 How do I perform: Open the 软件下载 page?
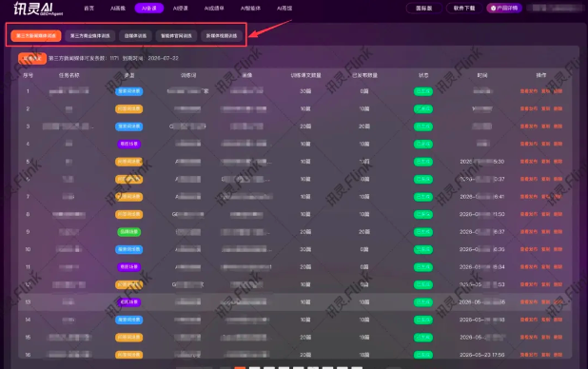464,8
